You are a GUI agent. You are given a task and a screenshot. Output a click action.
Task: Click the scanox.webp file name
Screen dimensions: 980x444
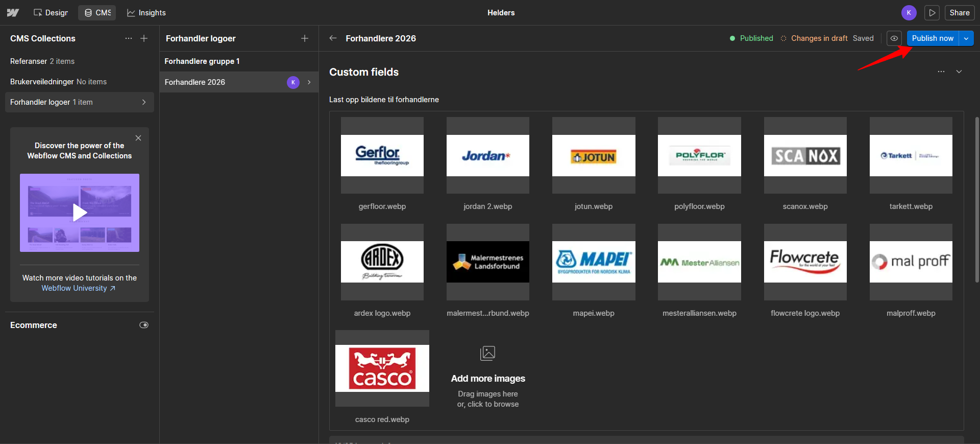click(x=805, y=206)
